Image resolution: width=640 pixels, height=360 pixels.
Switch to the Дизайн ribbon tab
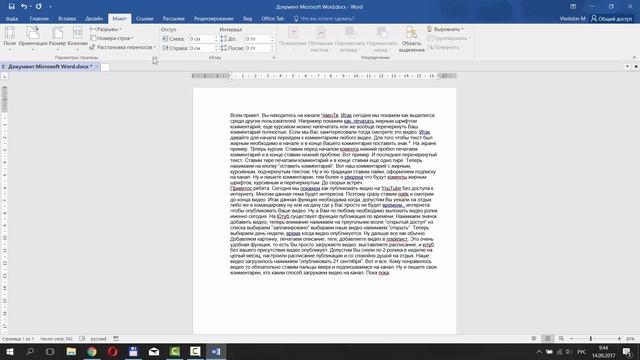click(x=94, y=19)
